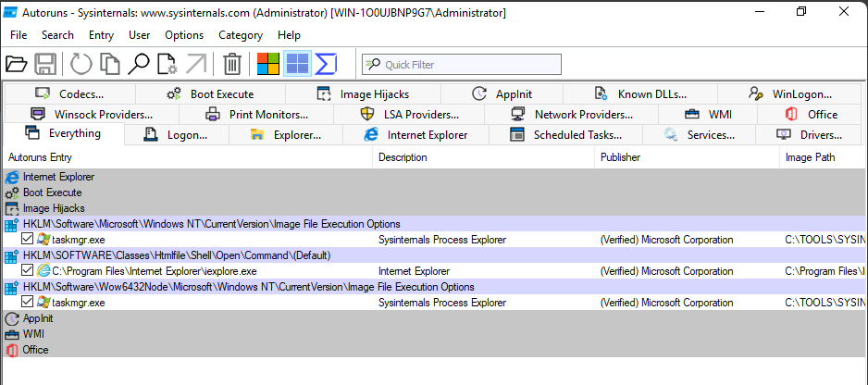Screen dimensions: 868x385
Task: Switch to the WinLogon tab
Action: 790,94
